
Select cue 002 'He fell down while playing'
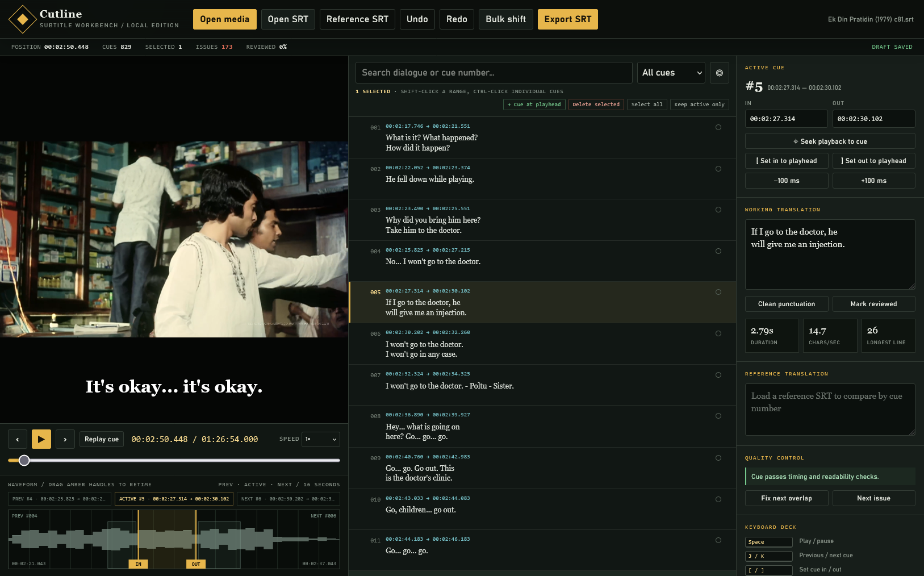542,178
